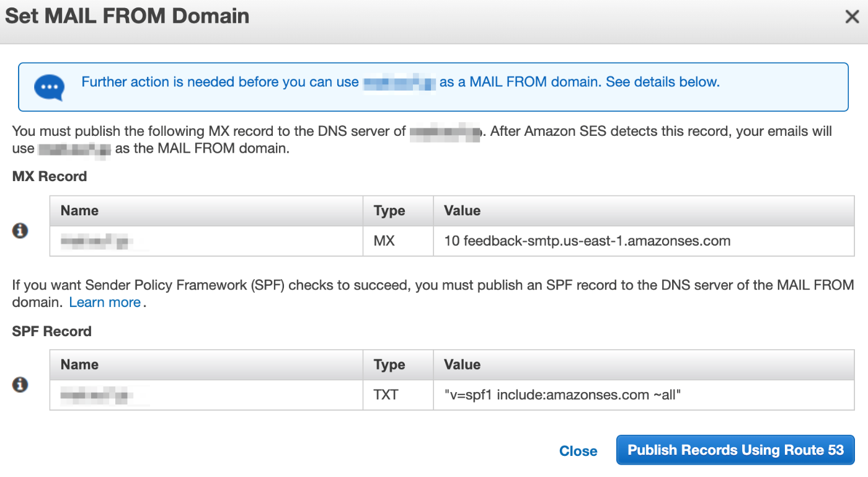Click the Close link at the bottom

(578, 451)
